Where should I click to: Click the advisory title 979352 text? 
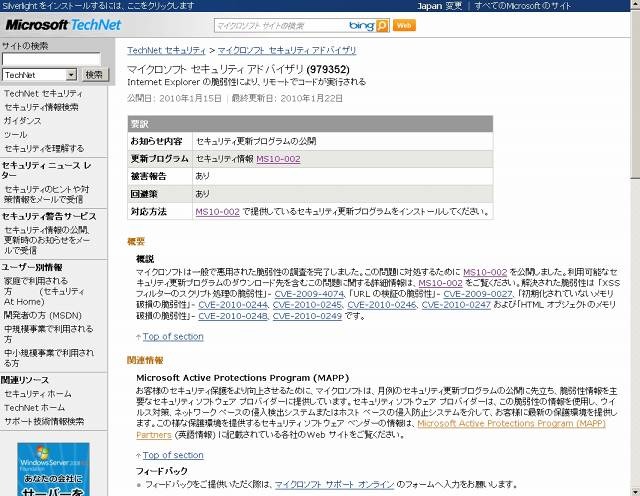[x=238, y=69]
